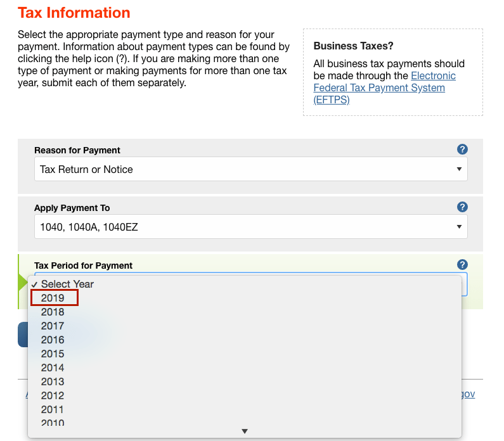Open help for Reason for Payment
This screenshot has width=504, height=441.
click(462, 150)
